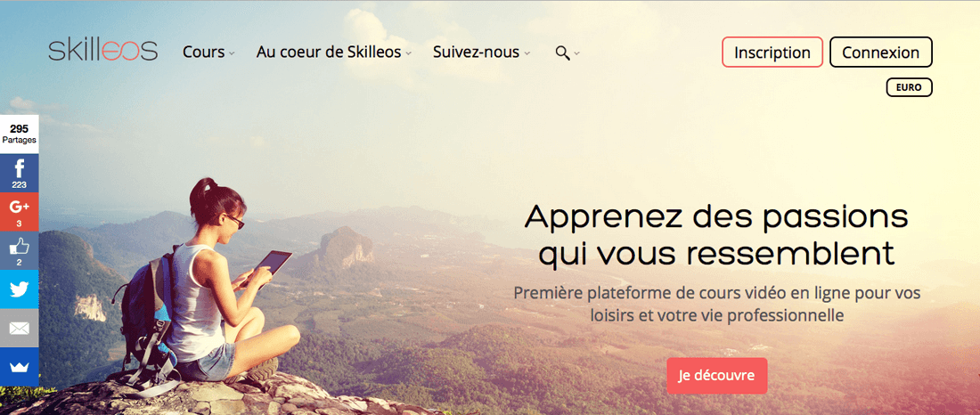Click the email envelope share icon
This screenshot has width=980, height=415.
click(x=20, y=328)
